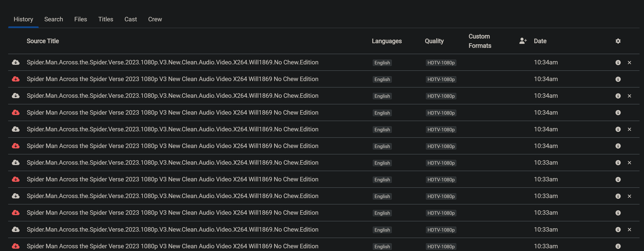Show info for second row failed download
This screenshot has height=251, width=644.
click(x=618, y=79)
